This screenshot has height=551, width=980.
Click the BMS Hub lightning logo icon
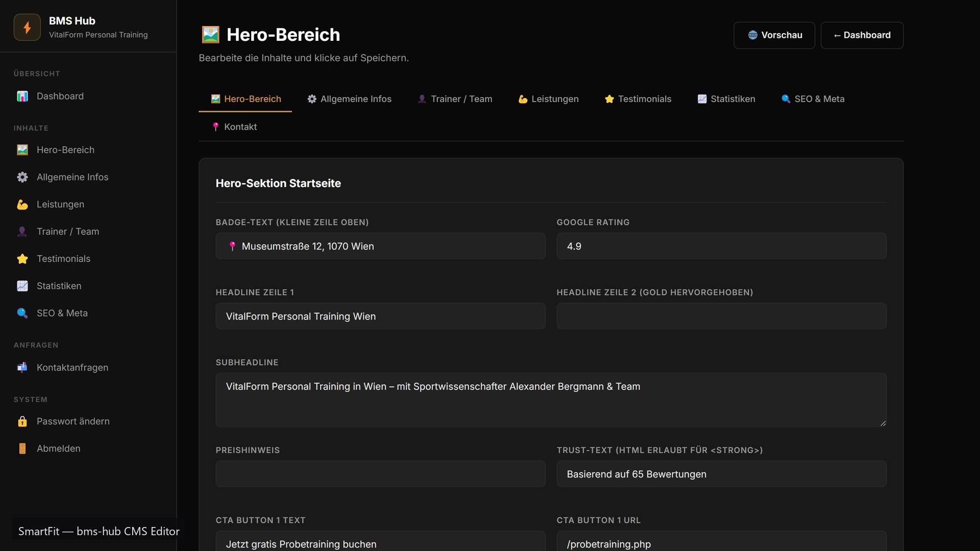coord(27,27)
